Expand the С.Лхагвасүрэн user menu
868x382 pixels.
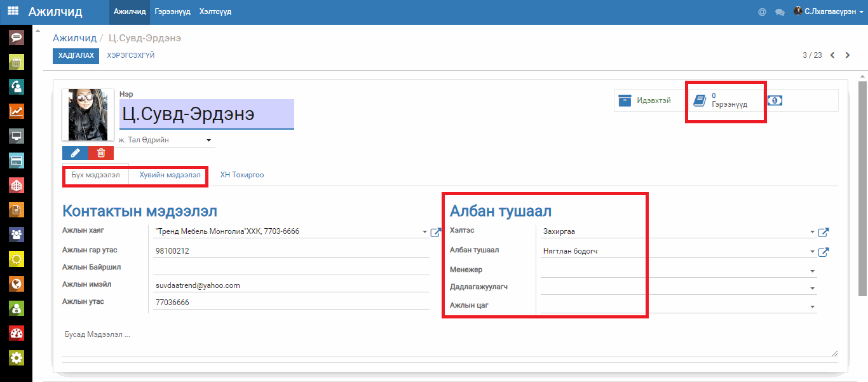tap(829, 11)
